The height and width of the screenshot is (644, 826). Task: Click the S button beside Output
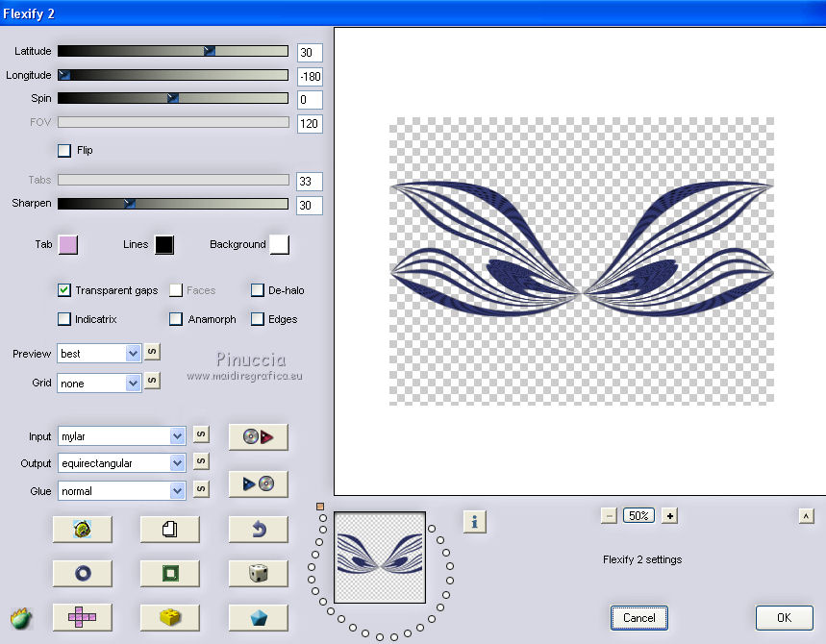(201, 461)
